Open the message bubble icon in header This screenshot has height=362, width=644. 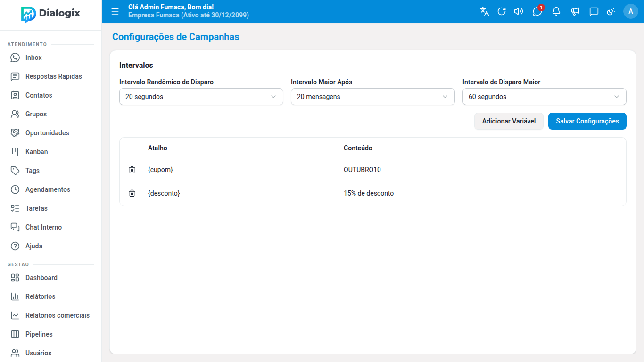pos(594,11)
